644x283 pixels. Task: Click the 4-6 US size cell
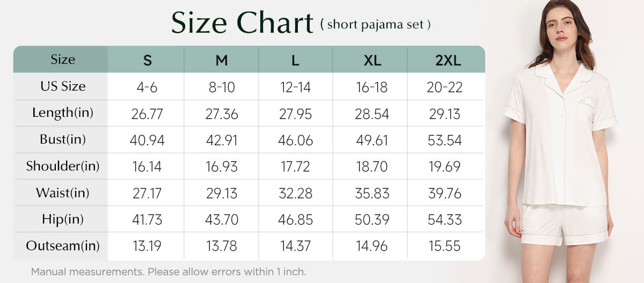click(147, 87)
